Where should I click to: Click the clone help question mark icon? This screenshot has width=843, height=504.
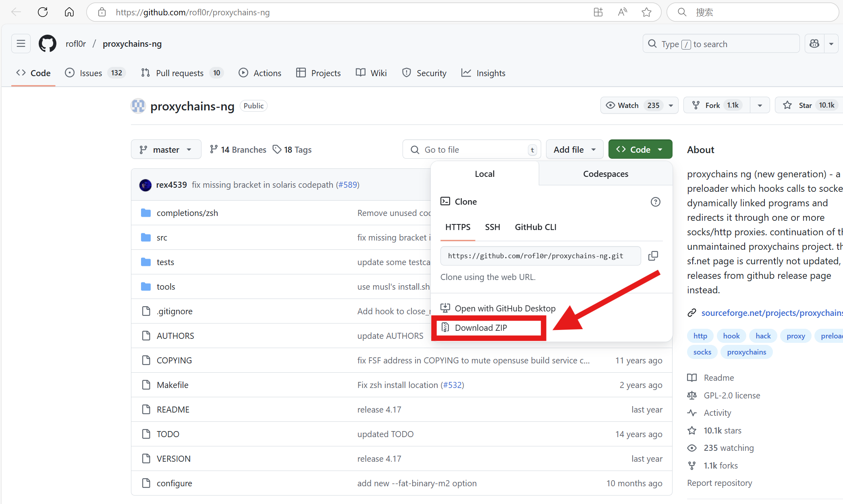[655, 202]
